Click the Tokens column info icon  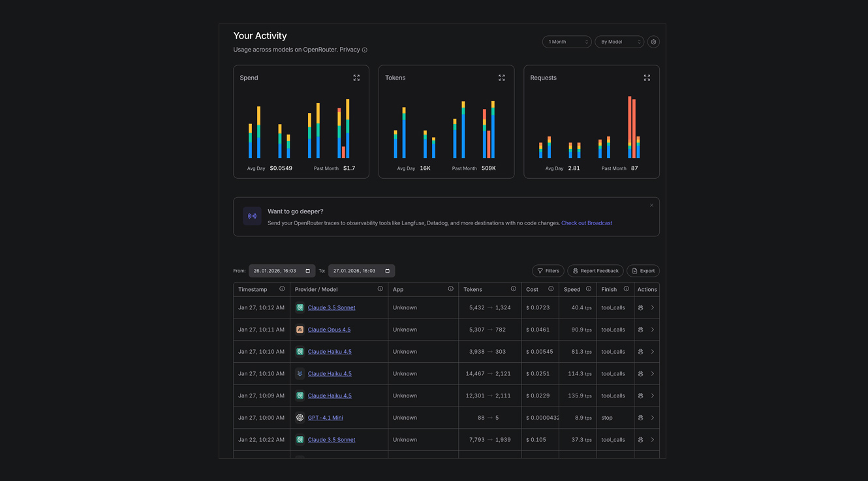[514, 289]
